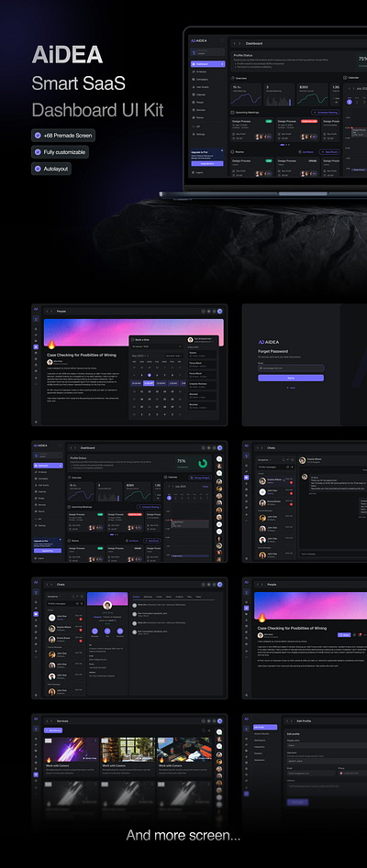Switch to the Files tab in the chat profile
The image size is (367, 868).
point(189,597)
